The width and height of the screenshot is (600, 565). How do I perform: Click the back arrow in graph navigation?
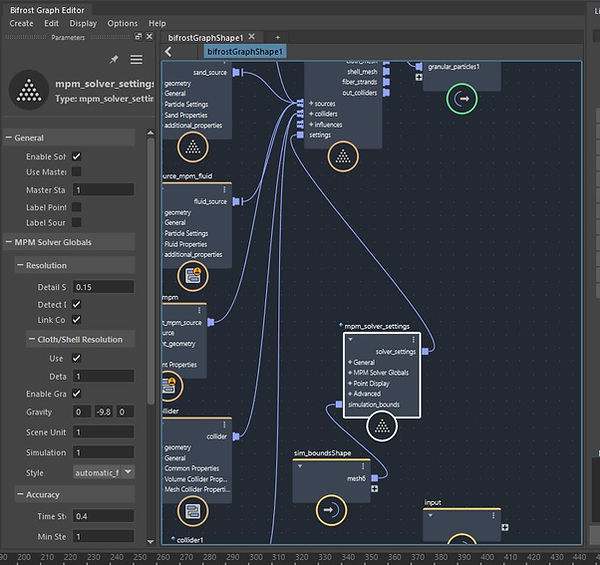tap(168, 52)
